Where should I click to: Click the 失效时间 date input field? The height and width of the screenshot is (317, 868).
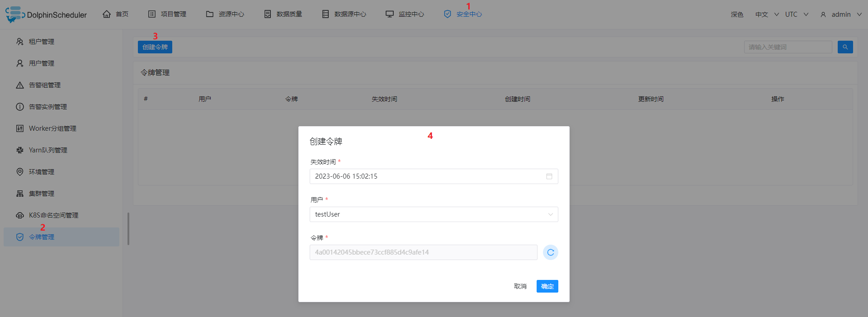(x=434, y=176)
